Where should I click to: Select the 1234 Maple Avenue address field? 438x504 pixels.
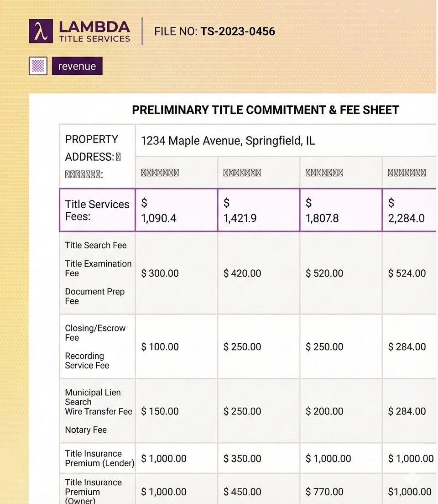228,141
